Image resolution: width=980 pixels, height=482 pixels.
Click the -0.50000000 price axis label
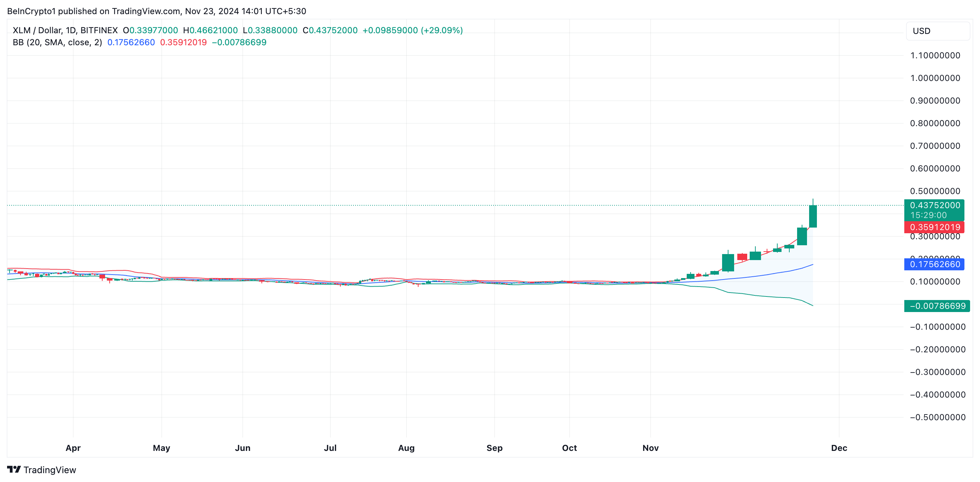pyautogui.click(x=938, y=417)
